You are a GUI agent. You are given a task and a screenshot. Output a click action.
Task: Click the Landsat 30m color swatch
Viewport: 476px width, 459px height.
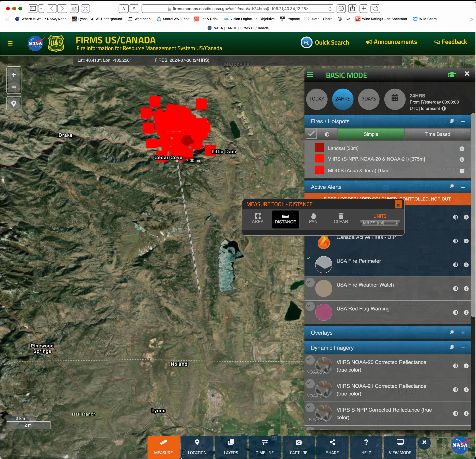(319, 148)
